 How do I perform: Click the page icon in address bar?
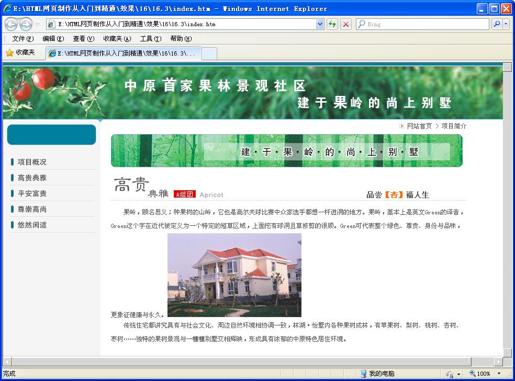51,24
